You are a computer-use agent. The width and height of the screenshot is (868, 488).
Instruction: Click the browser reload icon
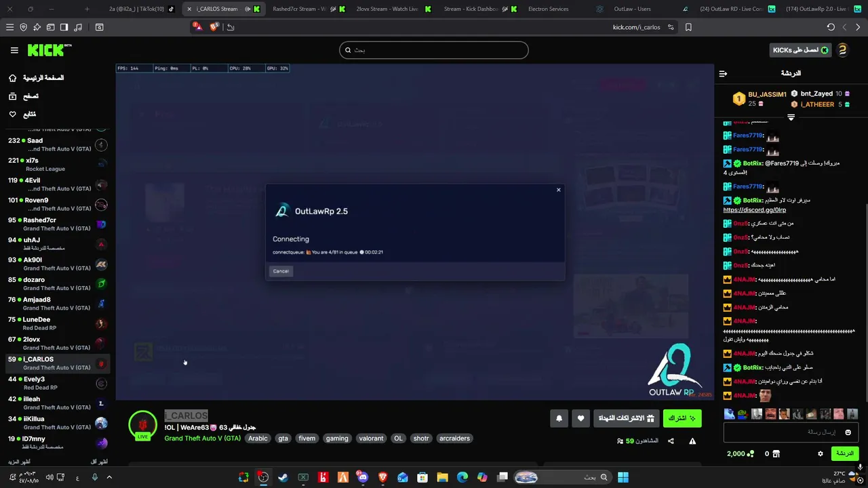831,27
